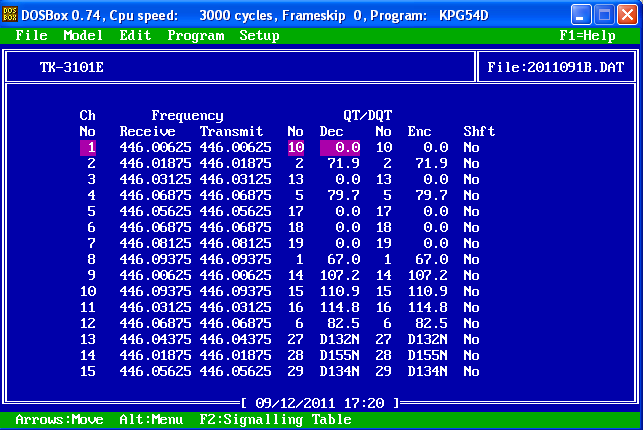Open the Edit menu

click(135, 36)
